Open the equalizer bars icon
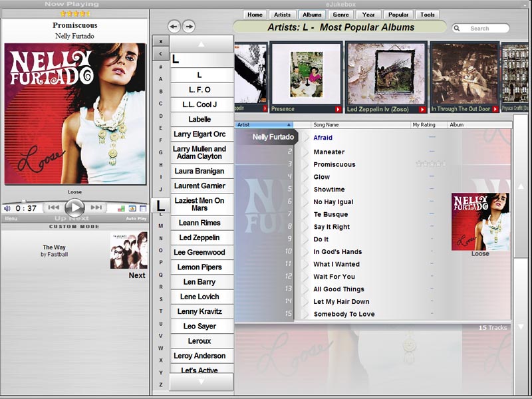532x399 pixels. click(x=121, y=208)
